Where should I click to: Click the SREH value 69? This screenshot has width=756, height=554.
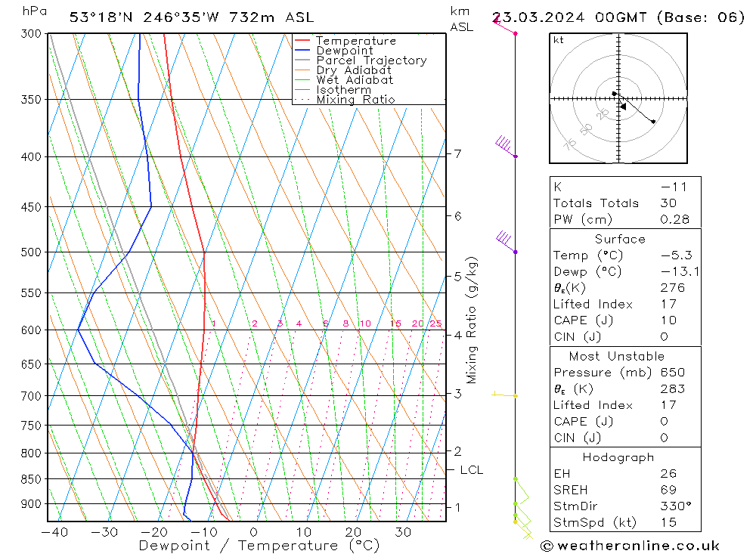[669, 491]
